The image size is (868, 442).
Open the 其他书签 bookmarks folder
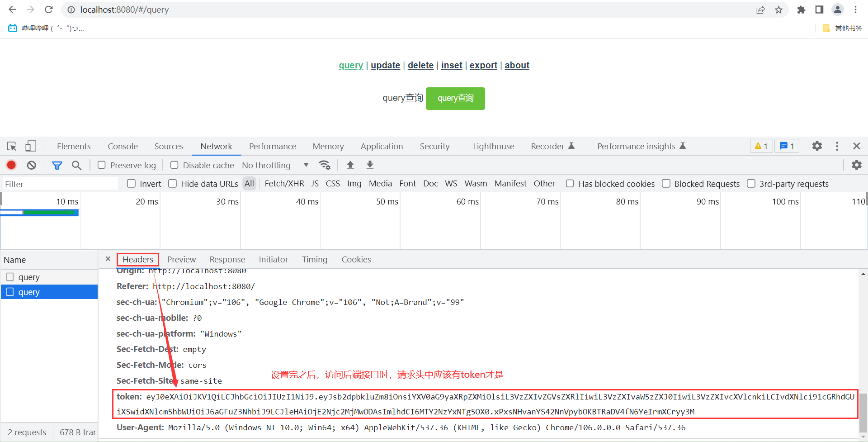point(843,28)
